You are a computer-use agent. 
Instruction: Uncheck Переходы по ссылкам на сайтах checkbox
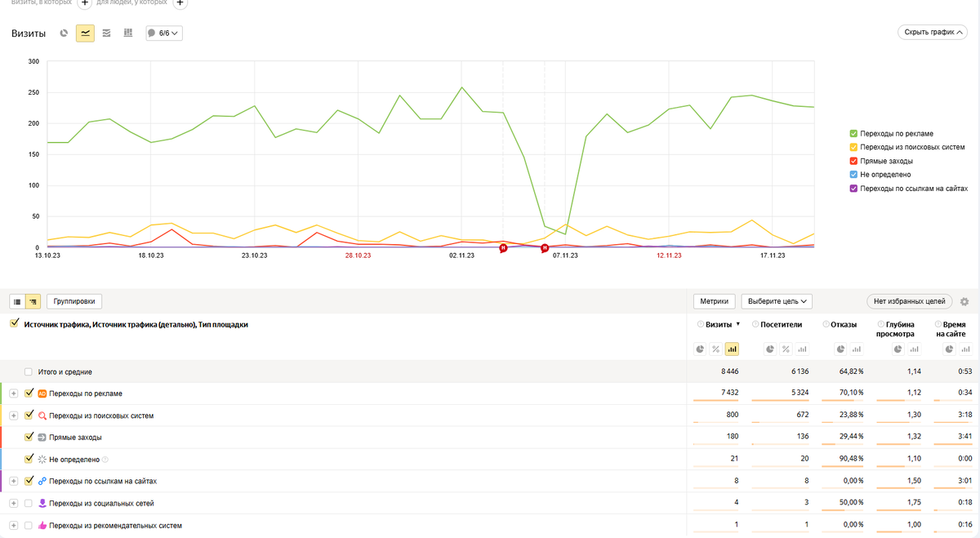pos(29,481)
